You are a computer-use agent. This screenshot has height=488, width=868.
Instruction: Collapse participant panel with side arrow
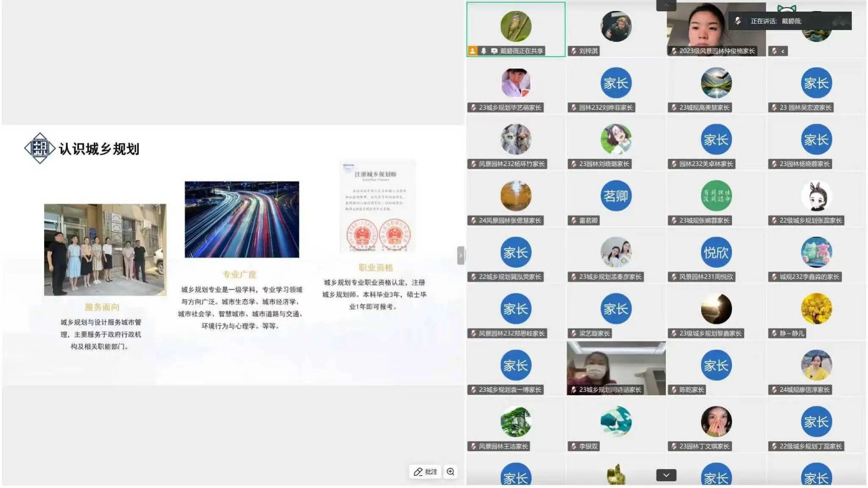coord(461,255)
